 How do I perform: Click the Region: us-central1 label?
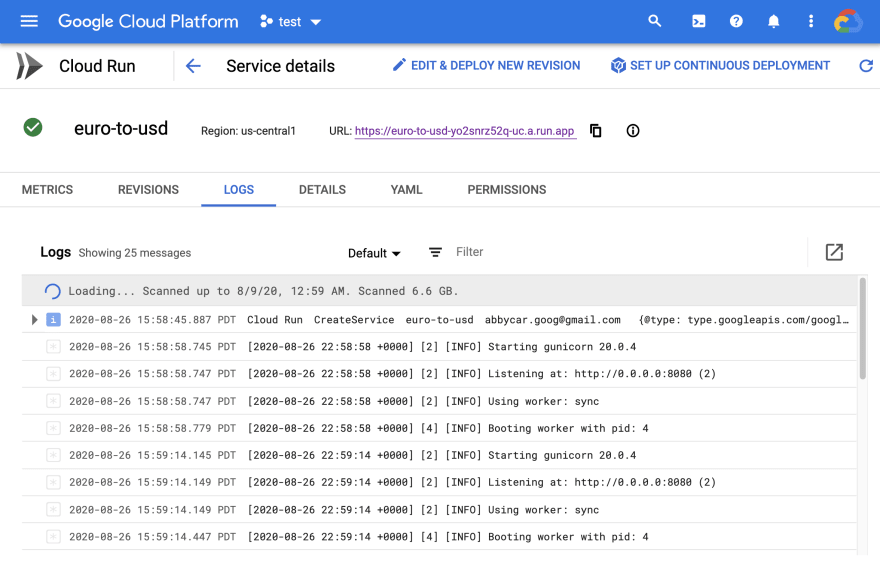248,131
